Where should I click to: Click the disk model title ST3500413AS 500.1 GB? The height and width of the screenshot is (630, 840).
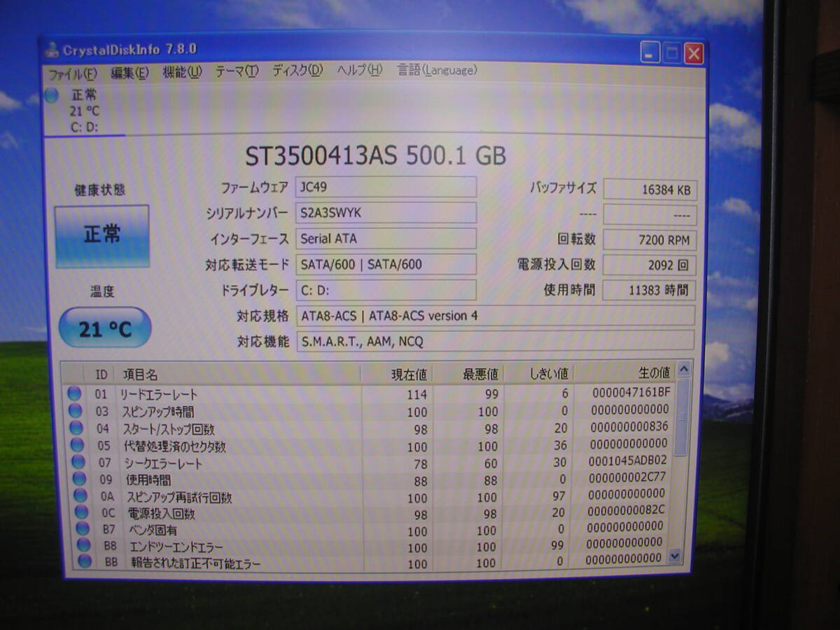(x=375, y=155)
